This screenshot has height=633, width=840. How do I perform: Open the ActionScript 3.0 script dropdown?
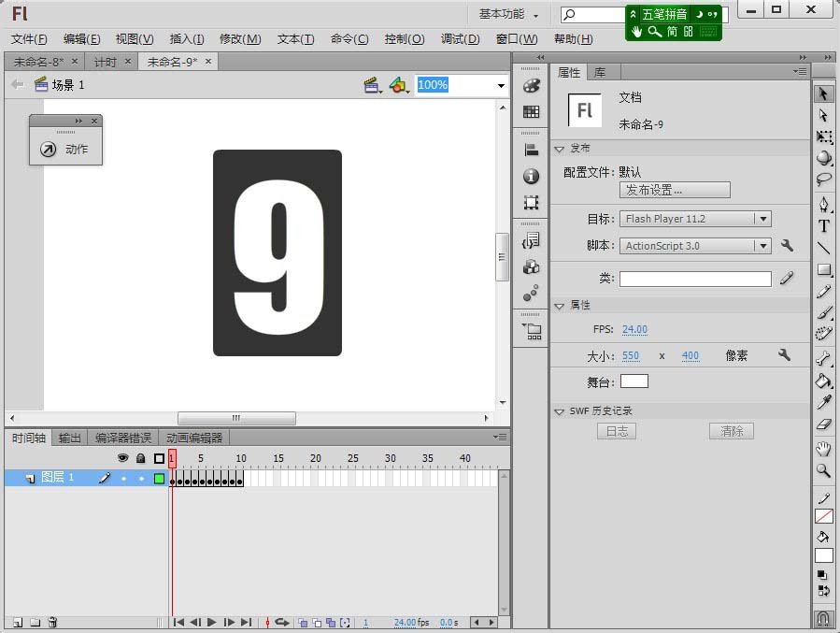click(762, 246)
